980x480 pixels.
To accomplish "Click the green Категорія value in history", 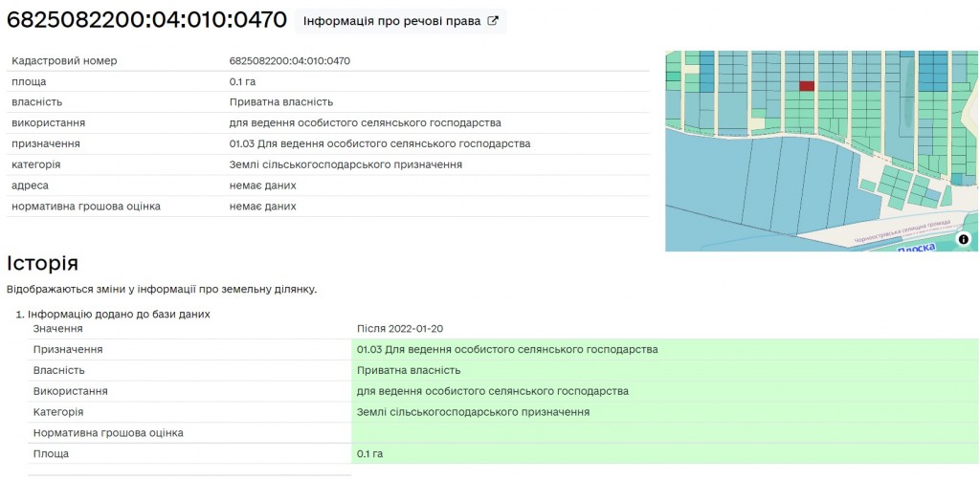I will (473, 412).
